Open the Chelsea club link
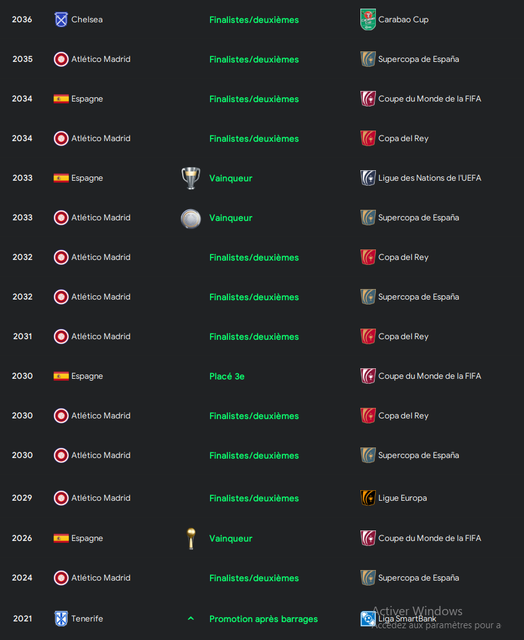524x640 pixels. coord(87,20)
